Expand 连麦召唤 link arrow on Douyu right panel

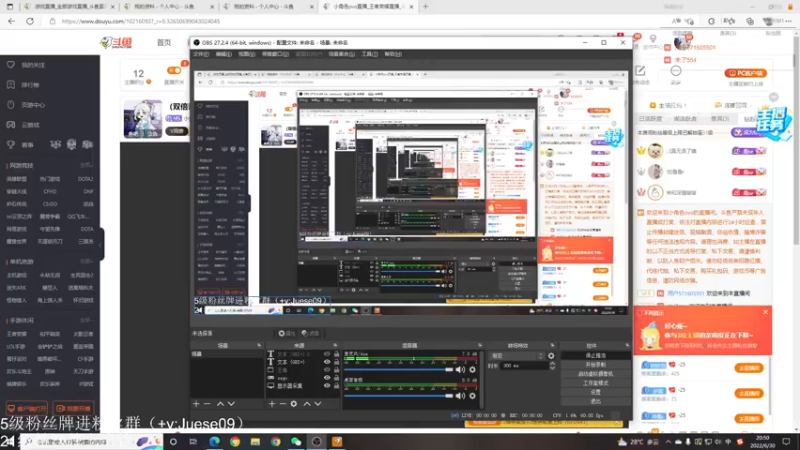point(751,105)
